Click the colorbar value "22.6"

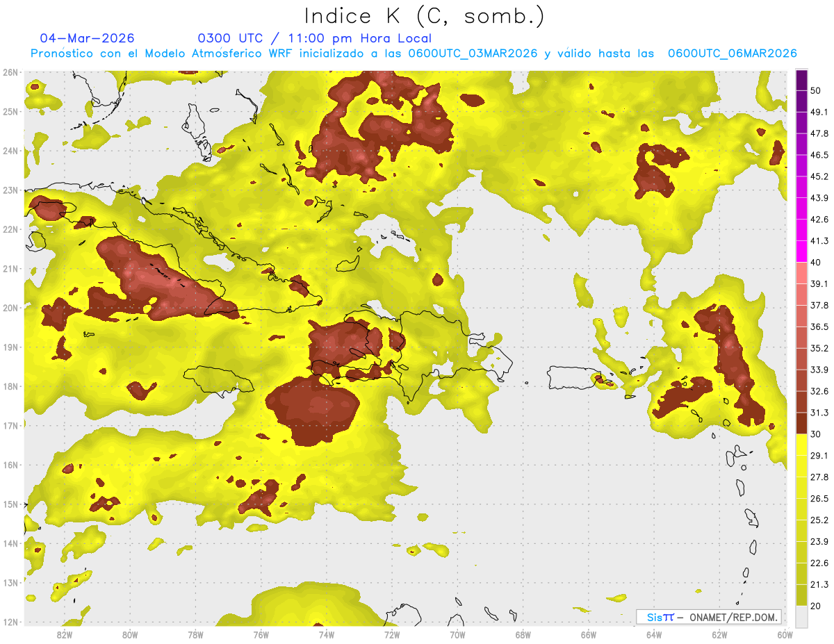pos(819,563)
